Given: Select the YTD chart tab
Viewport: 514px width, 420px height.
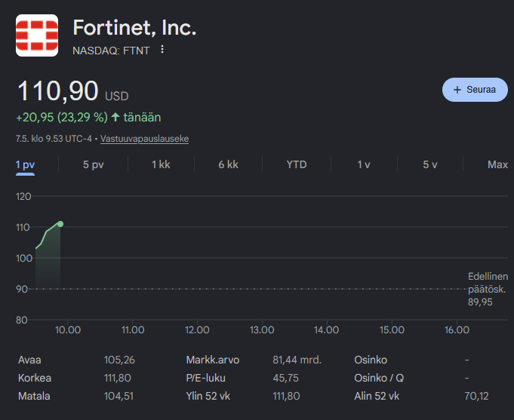Looking at the screenshot, I should coord(297,164).
